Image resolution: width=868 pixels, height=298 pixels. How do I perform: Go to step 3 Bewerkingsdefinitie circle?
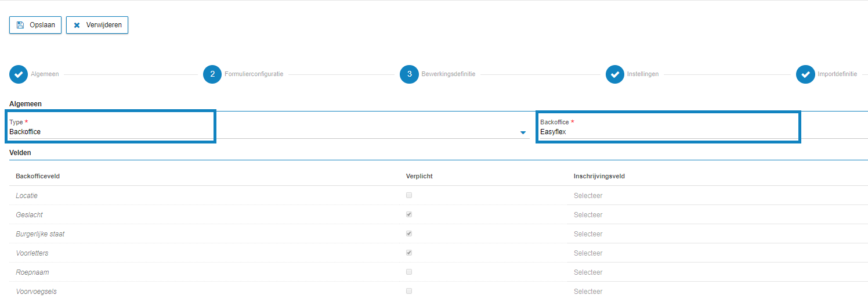point(409,74)
